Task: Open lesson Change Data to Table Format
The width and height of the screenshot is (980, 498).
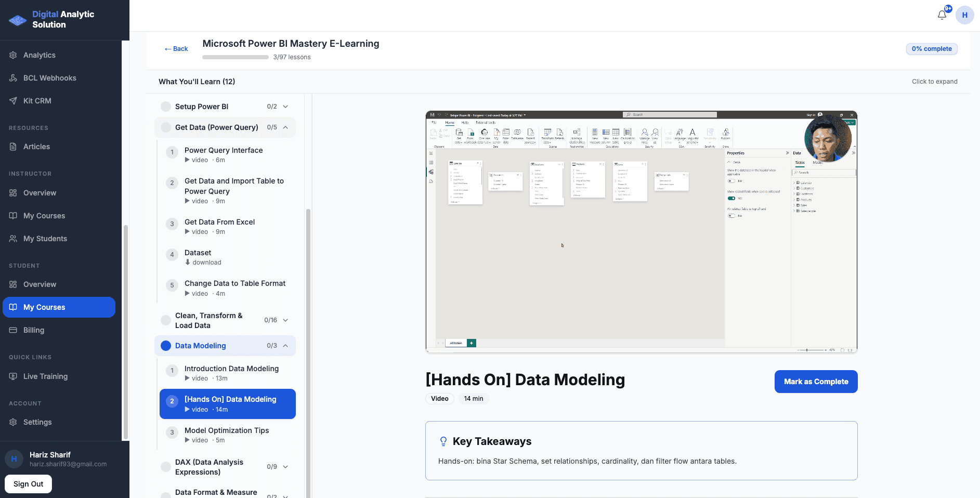Action: 227,288
